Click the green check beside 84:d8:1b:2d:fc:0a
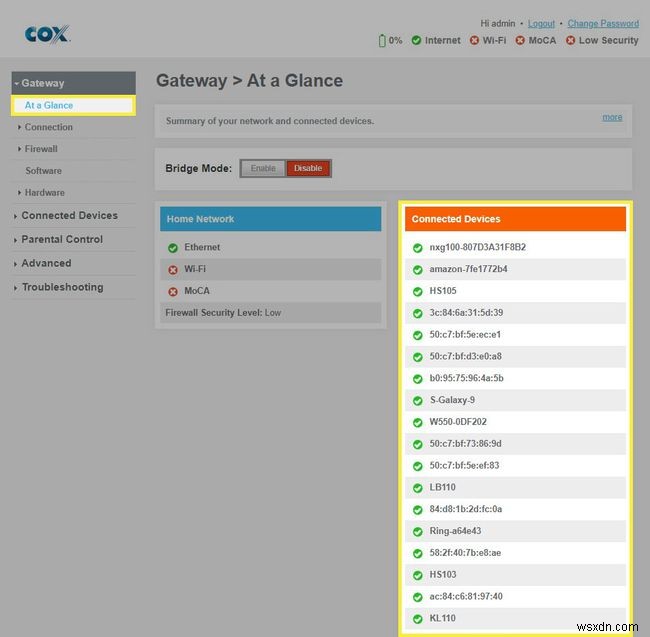 pyautogui.click(x=417, y=510)
